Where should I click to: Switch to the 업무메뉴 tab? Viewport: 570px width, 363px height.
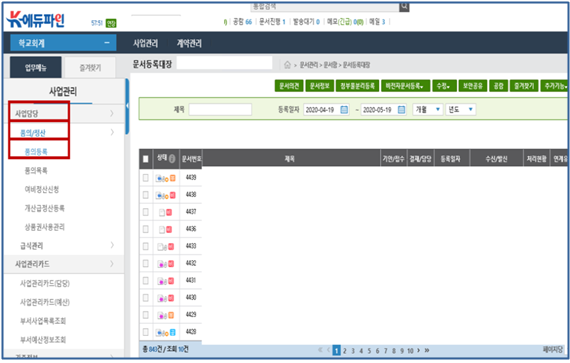(36, 67)
